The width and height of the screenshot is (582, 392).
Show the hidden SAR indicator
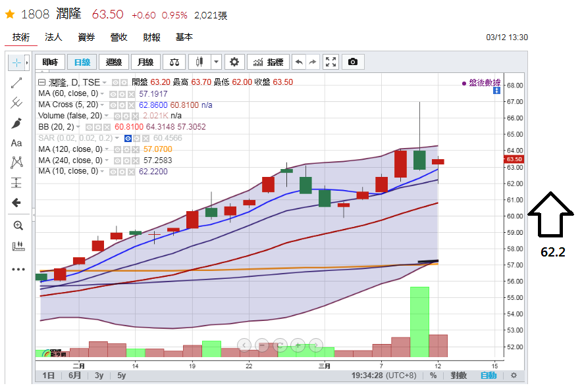128,138
